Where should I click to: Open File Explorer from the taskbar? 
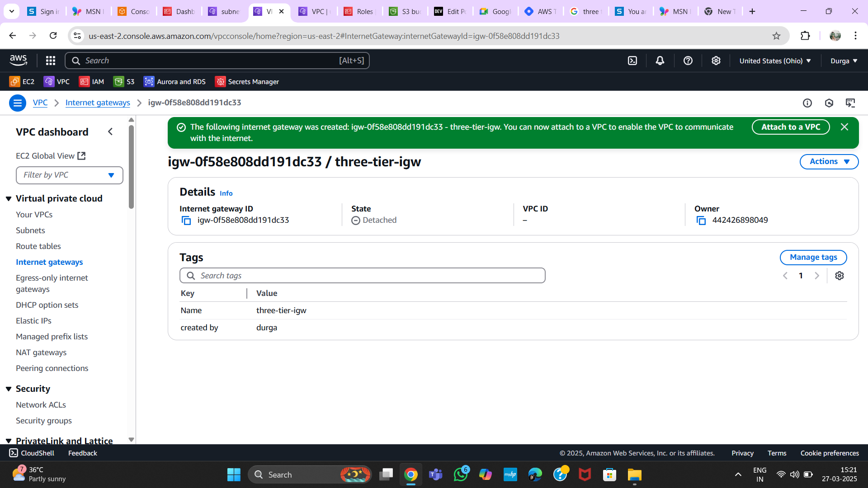coord(635,475)
